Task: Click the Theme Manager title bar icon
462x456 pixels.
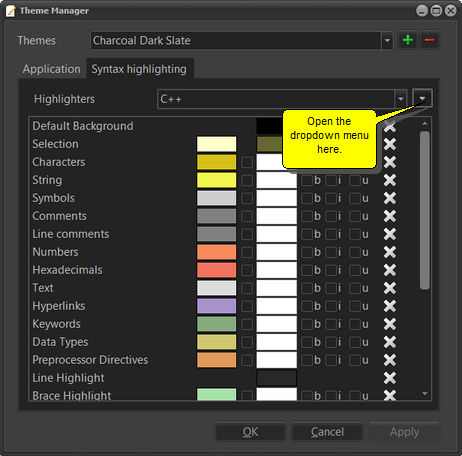Action: click(x=11, y=11)
